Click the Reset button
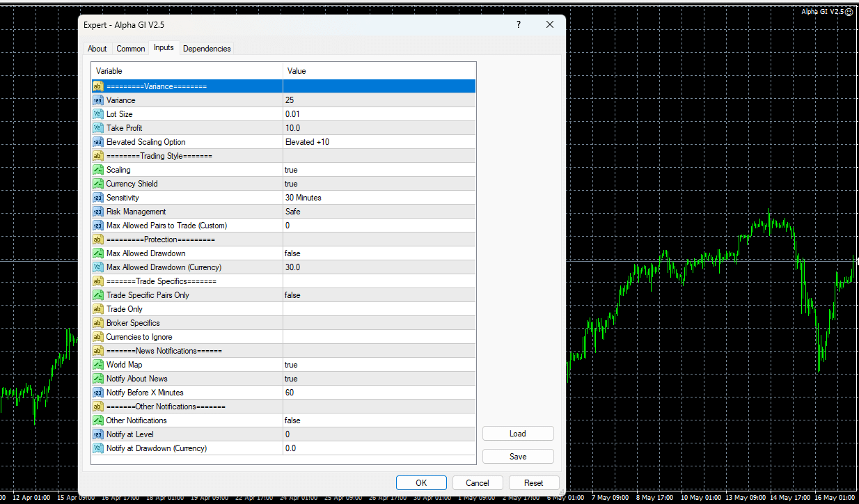The image size is (859, 504). pyautogui.click(x=533, y=482)
